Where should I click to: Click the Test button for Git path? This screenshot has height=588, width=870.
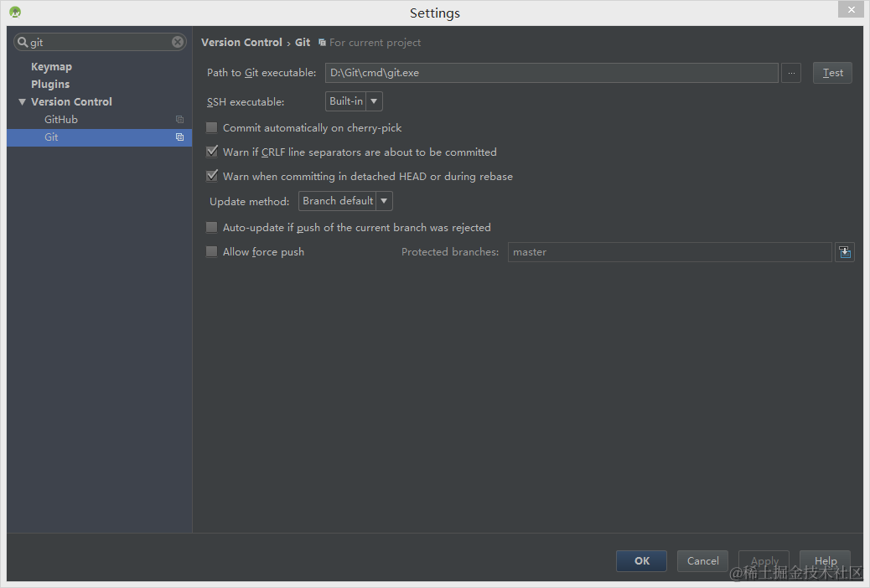pyautogui.click(x=832, y=73)
